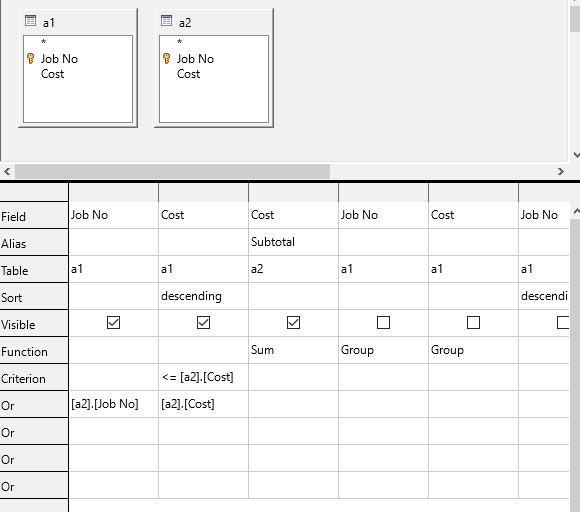
Task: Click the table pane vertical scroll down arrow
Action: [576, 155]
